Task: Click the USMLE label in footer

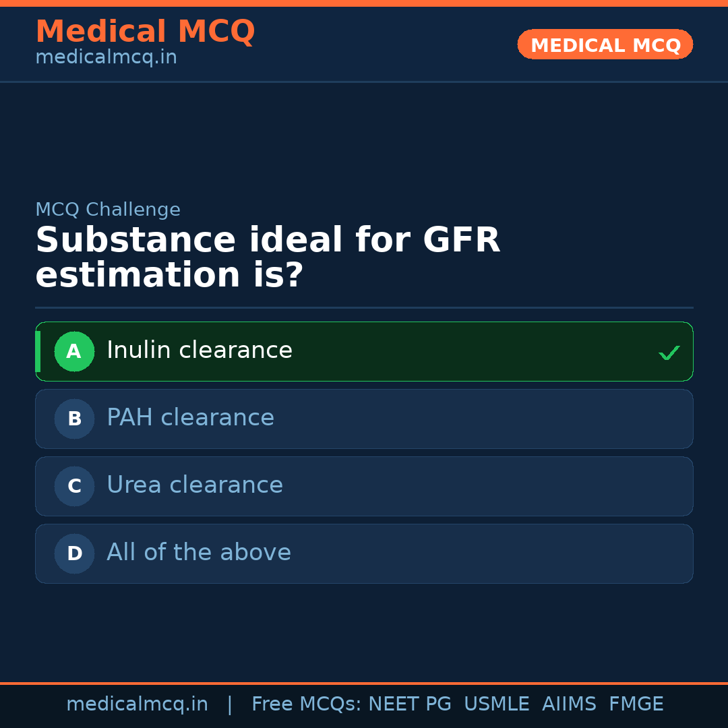Action: (497, 704)
